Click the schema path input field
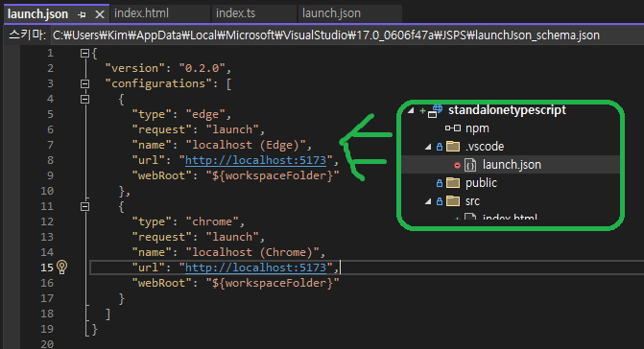The height and width of the screenshot is (349, 644). [x=347, y=35]
